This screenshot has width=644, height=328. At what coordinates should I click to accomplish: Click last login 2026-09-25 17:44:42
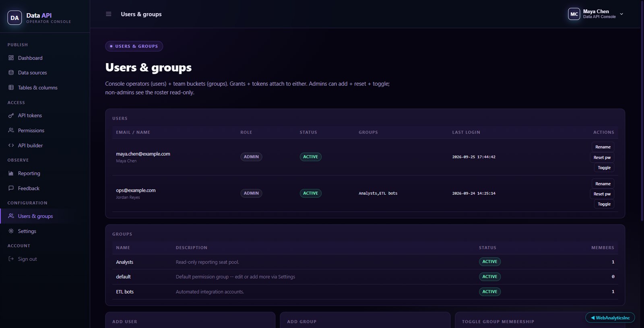tap(474, 157)
